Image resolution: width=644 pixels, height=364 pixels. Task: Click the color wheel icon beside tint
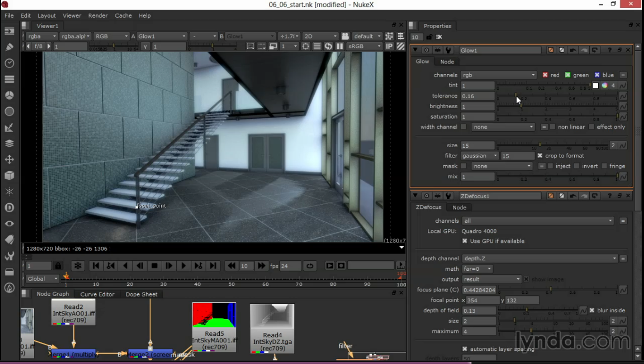pos(605,86)
